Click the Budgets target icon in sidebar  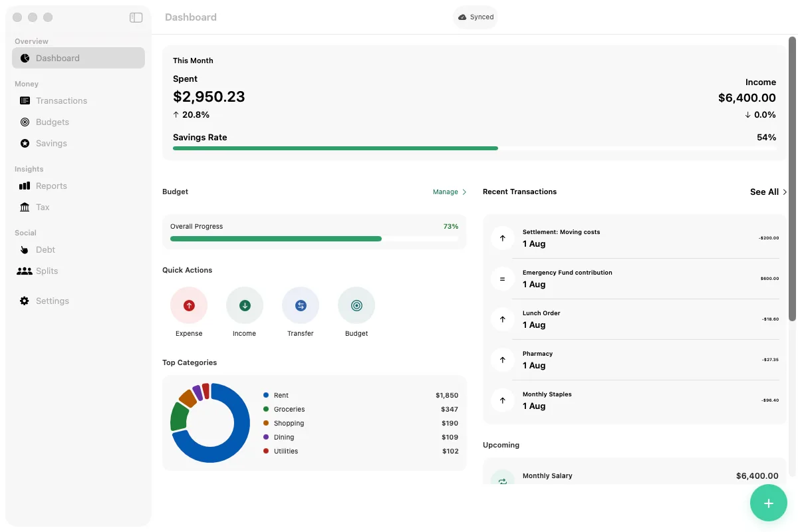pyautogui.click(x=25, y=122)
